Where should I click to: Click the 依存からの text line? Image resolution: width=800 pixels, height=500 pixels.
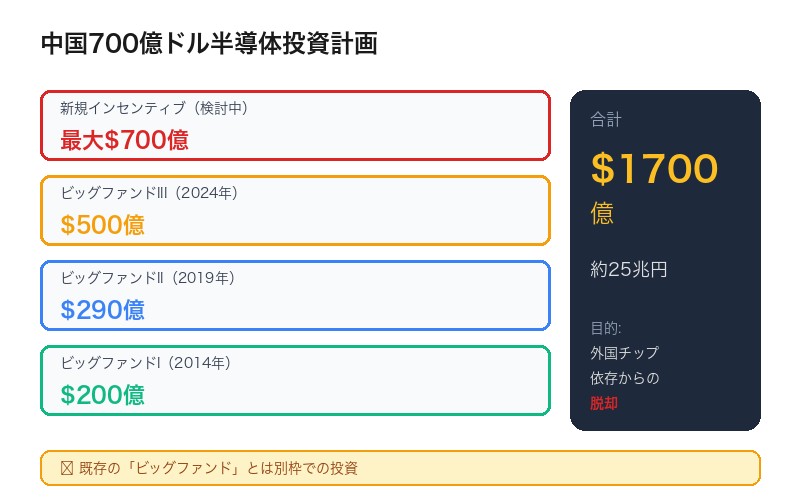tap(624, 378)
